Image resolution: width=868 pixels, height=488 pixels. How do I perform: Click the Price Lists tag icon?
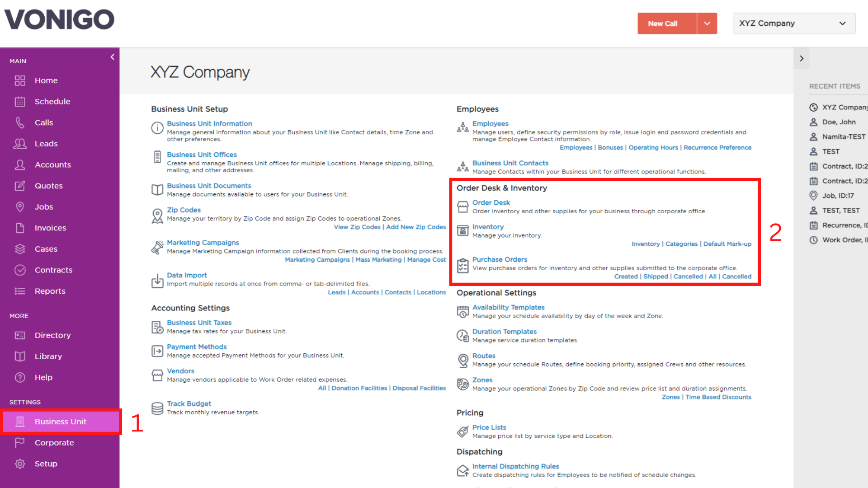point(462,432)
